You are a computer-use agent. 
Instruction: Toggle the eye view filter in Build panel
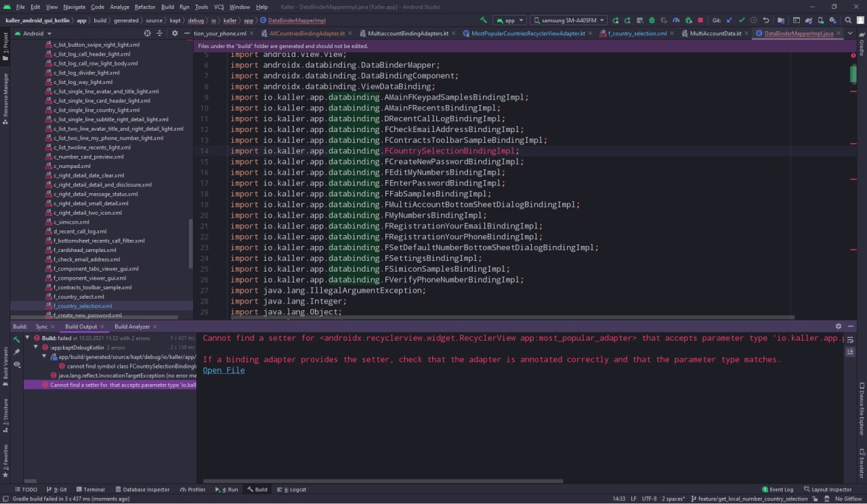pos(17,364)
